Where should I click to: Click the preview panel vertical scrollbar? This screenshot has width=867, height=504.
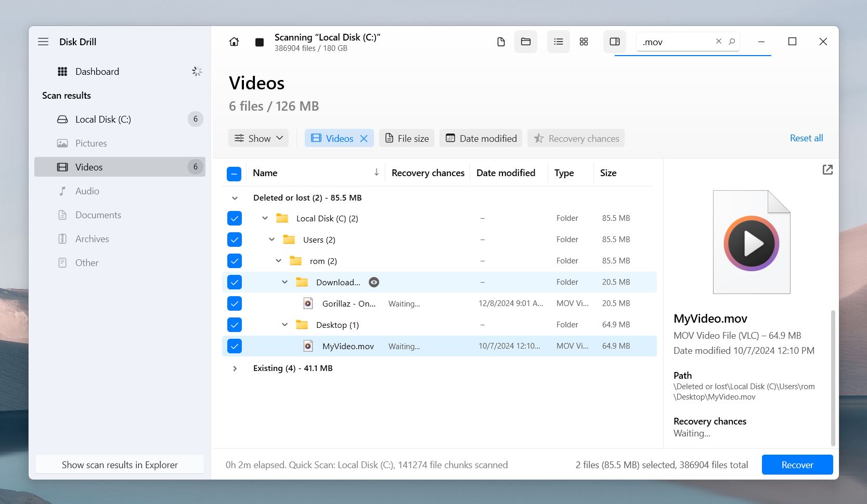coord(833,378)
